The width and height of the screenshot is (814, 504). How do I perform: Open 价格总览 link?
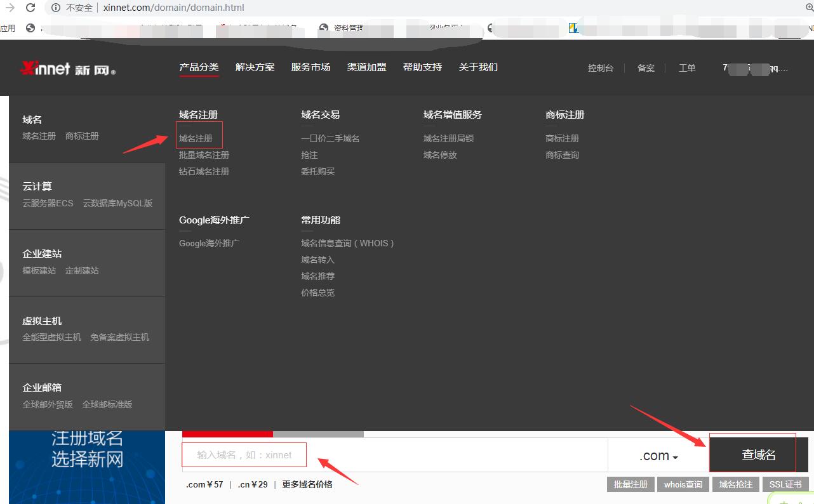(x=317, y=293)
